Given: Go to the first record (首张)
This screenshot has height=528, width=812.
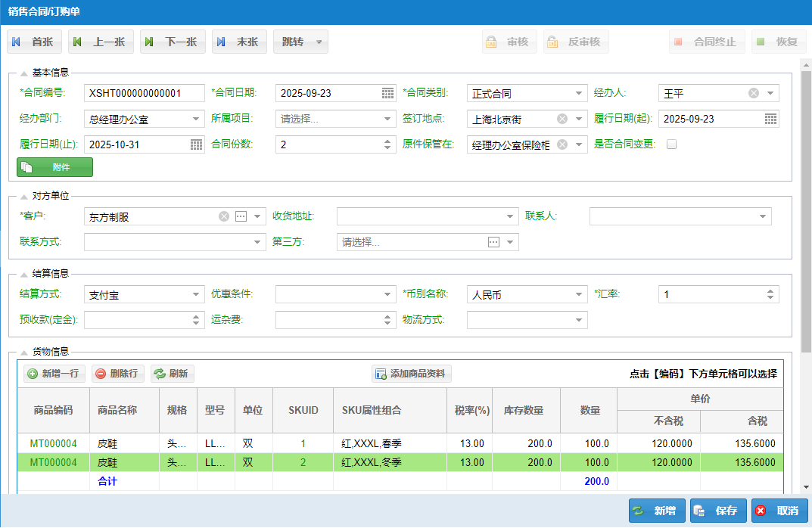Looking at the screenshot, I should 35,42.
